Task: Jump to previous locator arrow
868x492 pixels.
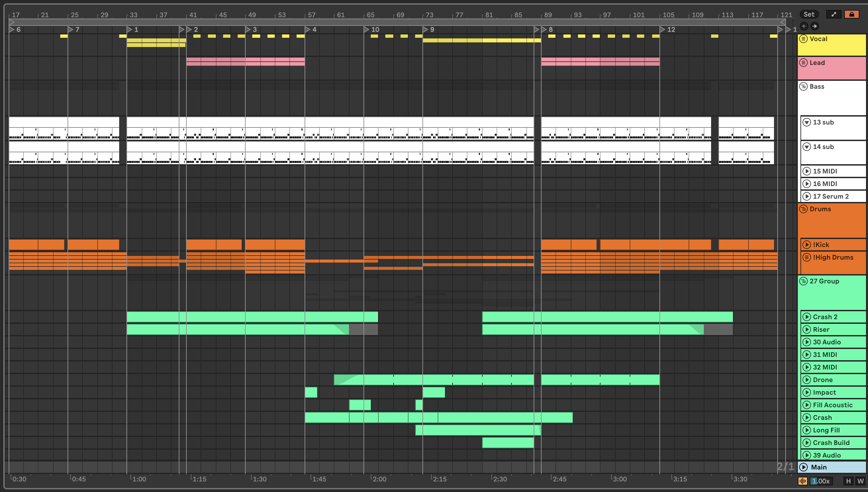Action: coord(804,26)
